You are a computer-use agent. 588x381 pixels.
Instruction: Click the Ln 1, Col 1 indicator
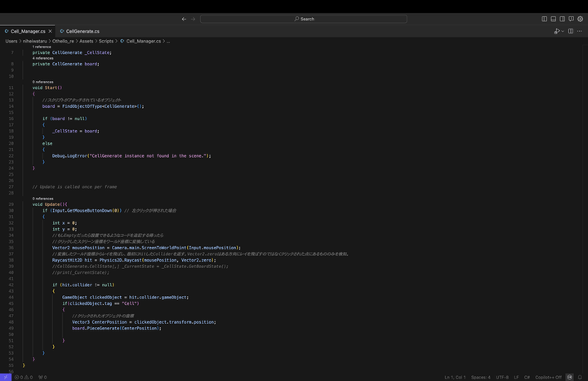point(455,377)
